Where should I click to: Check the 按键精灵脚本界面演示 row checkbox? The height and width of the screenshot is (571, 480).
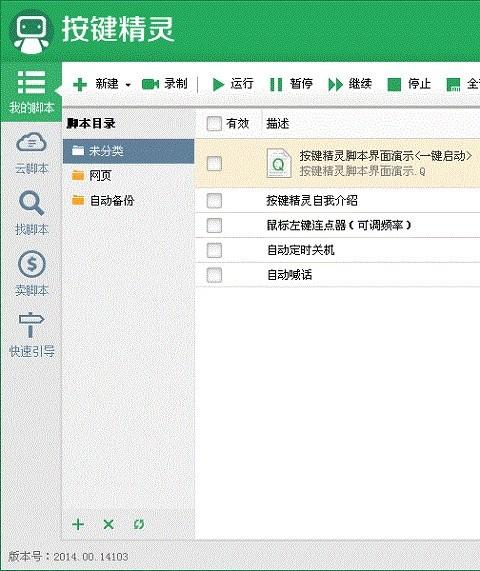point(214,164)
